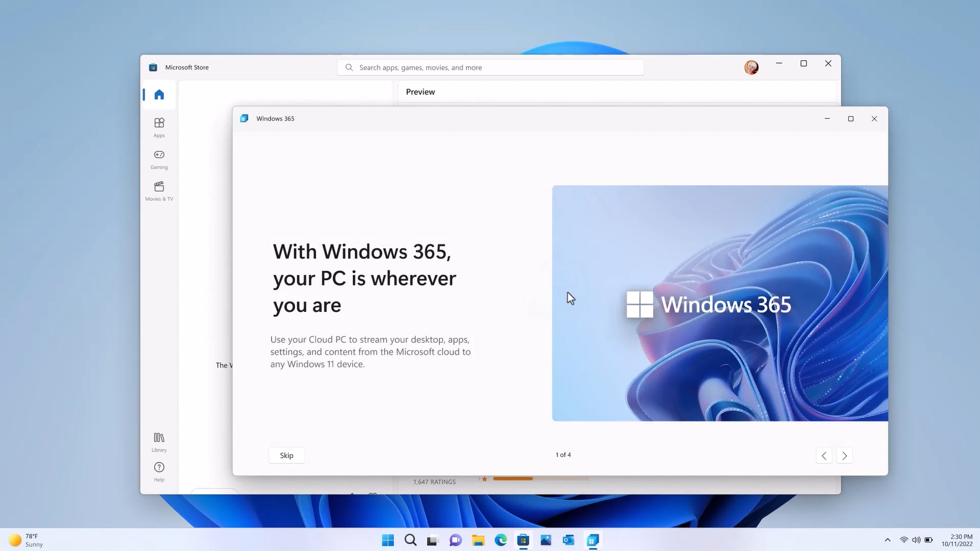Open Movies & TV in Store sidebar
This screenshot has width=980, height=551.
[159, 191]
